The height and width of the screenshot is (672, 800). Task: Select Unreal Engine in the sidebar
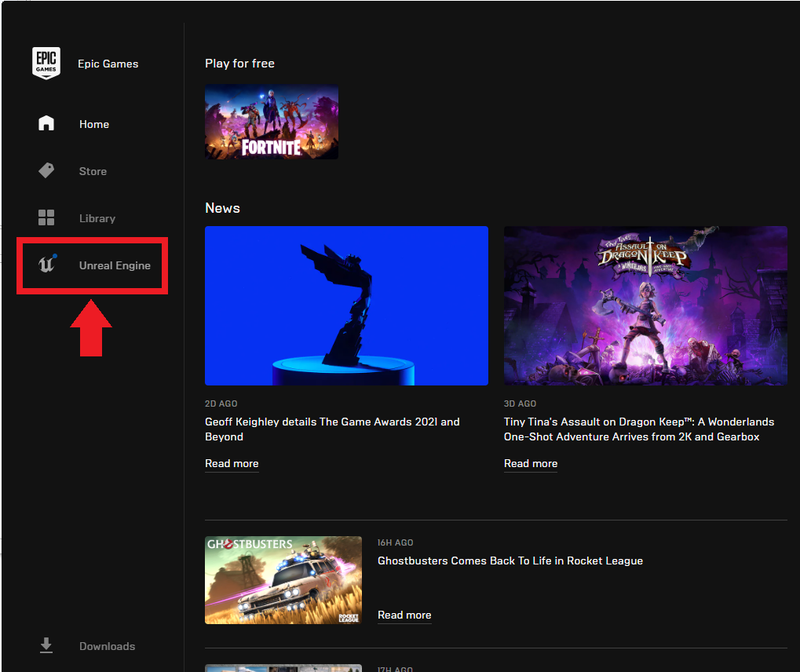(x=115, y=265)
